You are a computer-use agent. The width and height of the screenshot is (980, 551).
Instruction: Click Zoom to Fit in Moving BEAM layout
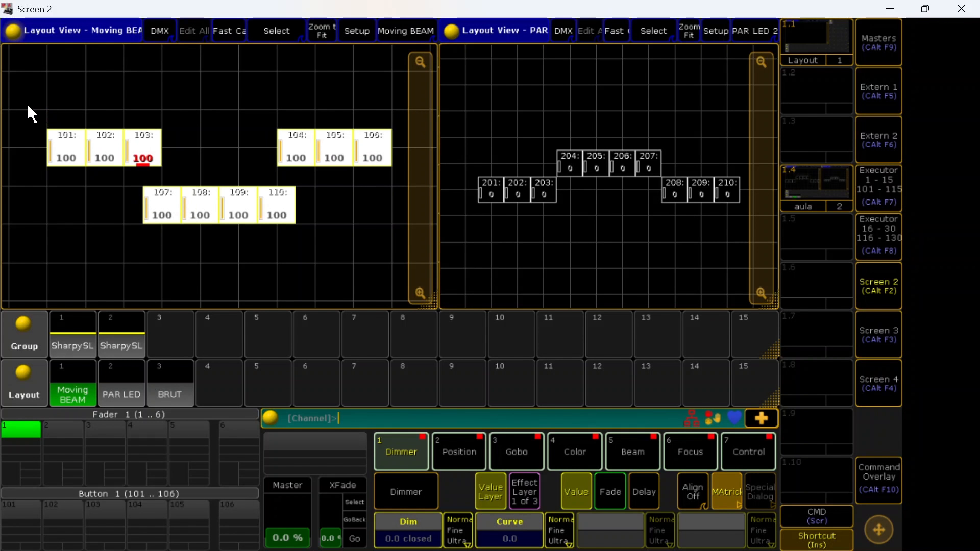322,31
